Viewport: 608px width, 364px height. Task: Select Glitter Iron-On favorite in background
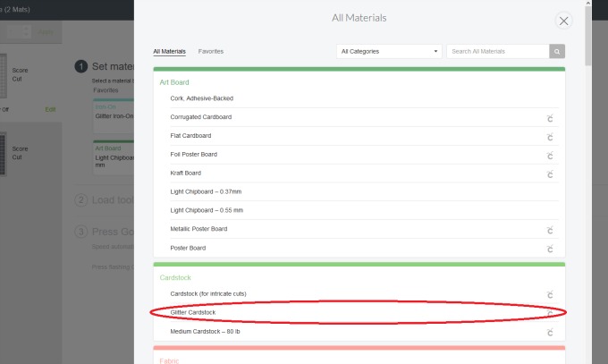pyautogui.click(x=114, y=116)
